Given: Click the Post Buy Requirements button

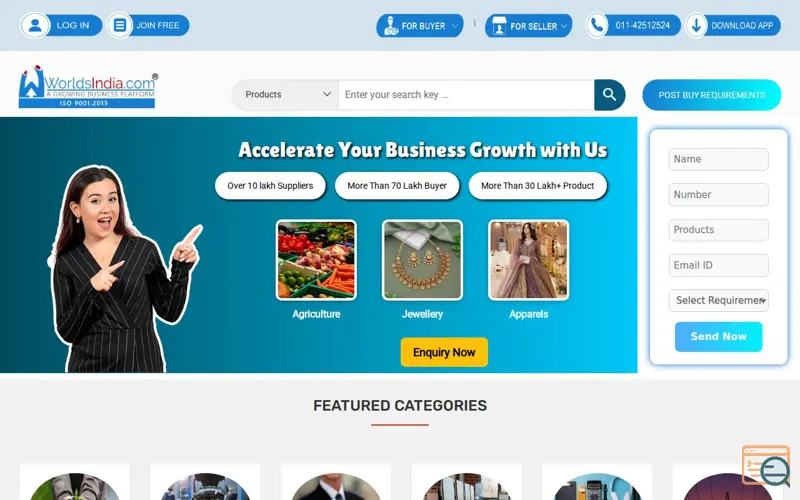Looking at the screenshot, I should [x=711, y=95].
